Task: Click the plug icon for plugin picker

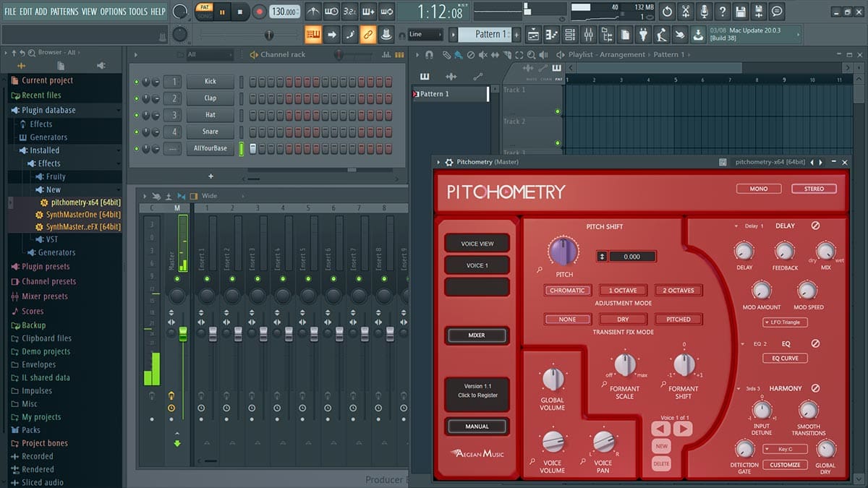Action: click(643, 34)
